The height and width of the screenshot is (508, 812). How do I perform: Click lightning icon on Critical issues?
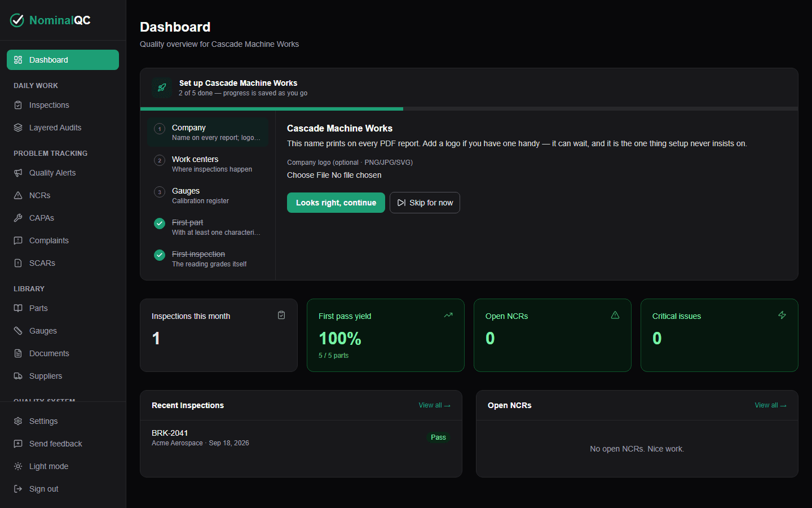click(782, 315)
